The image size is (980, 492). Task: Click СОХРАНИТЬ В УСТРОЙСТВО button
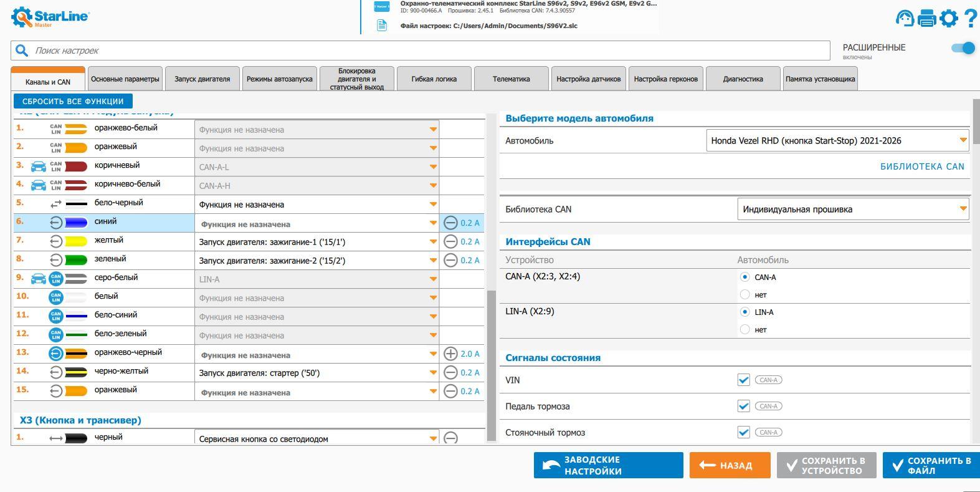pos(827,465)
